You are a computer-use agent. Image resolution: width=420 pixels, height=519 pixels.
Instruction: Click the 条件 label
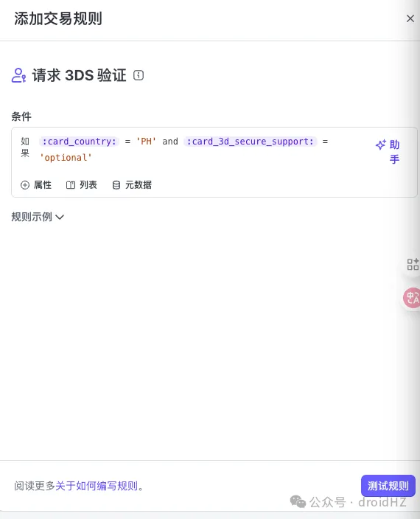[x=21, y=116]
